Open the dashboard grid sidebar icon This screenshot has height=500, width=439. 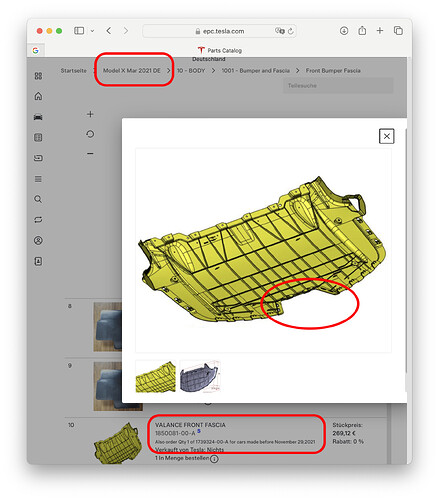(38, 76)
